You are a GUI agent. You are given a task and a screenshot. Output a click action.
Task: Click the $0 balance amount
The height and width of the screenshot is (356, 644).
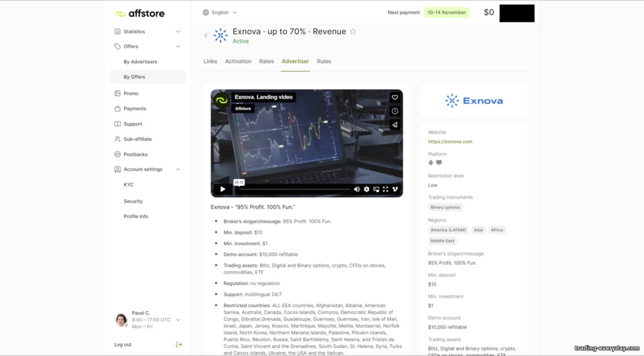(489, 12)
